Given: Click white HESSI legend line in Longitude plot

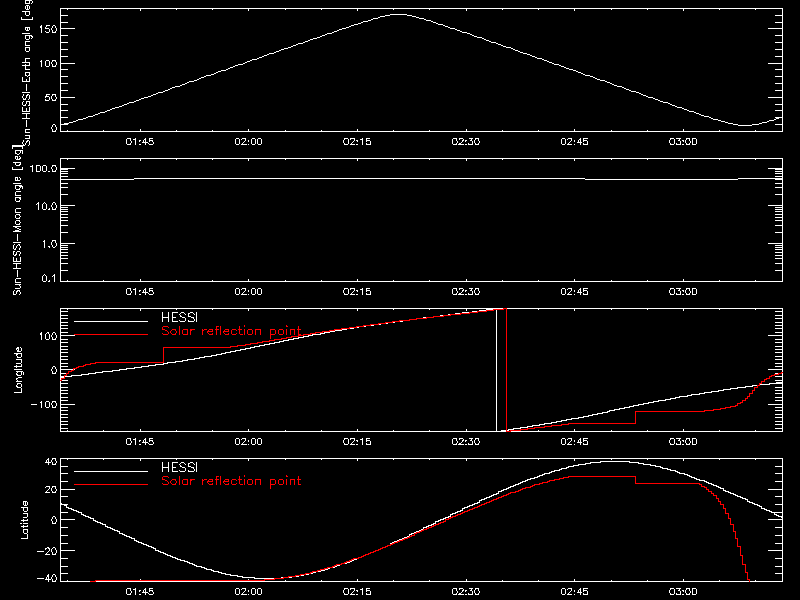Looking at the screenshot, I should tap(111, 321).
